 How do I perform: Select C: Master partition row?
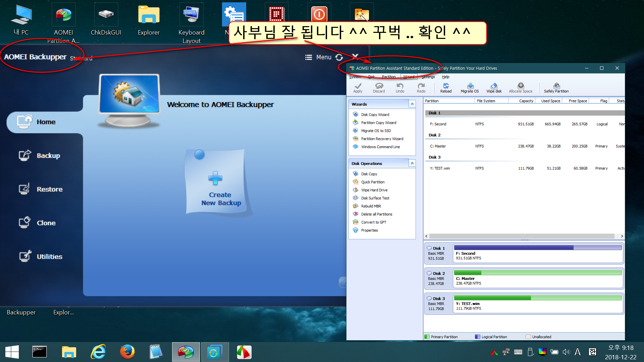click(x=524, y=146)
